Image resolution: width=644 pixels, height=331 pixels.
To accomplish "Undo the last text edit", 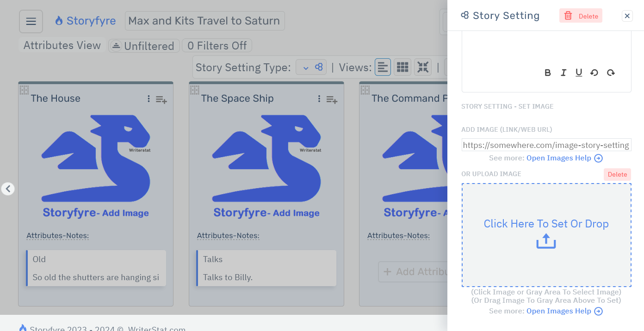I will tap(594, 73).
